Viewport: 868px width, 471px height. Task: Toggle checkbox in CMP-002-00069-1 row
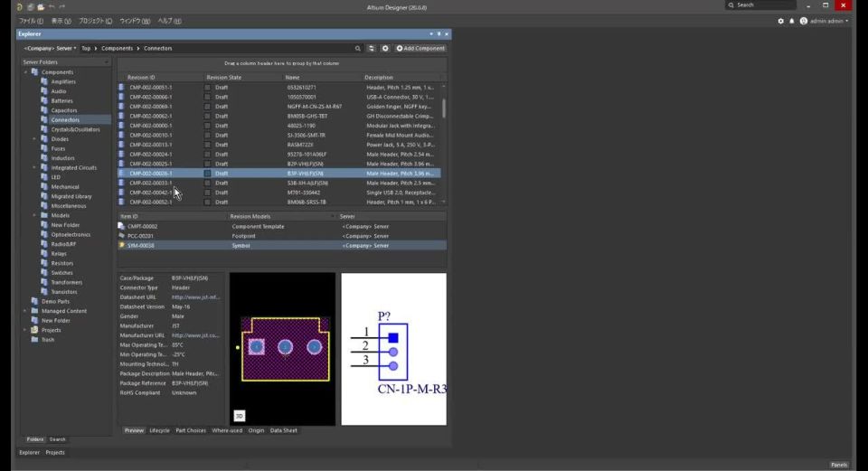click(208, 107)
